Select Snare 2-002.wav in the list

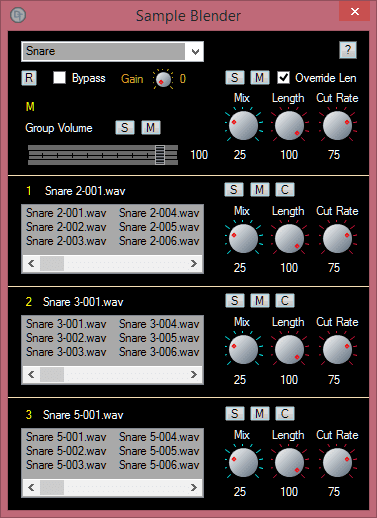66,227
